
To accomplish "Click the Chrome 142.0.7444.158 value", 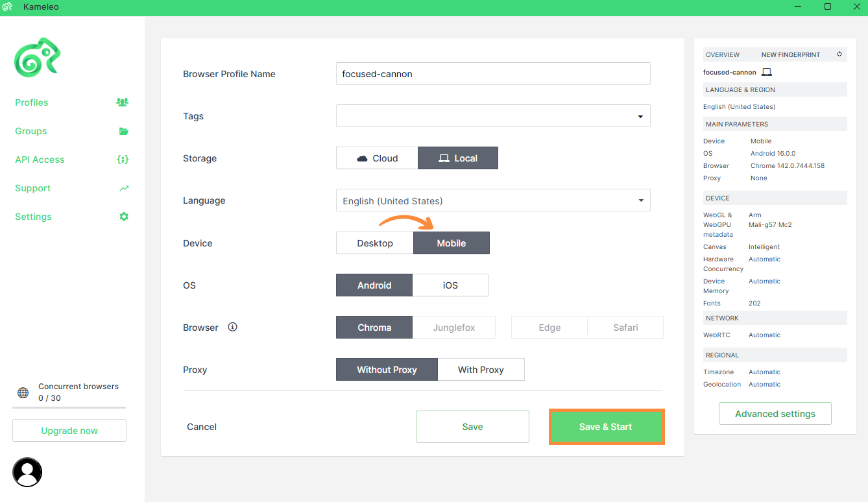I will coord(788,165).
